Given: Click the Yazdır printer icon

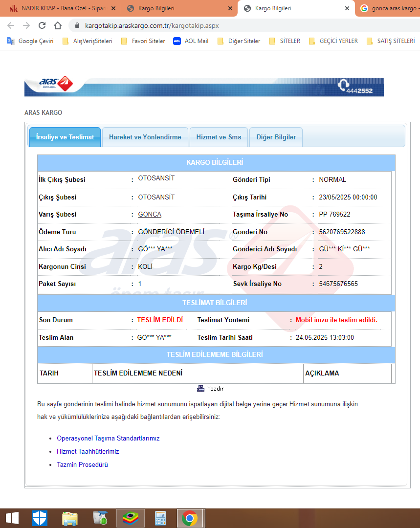Looking at the screenshot, I should click(x=200, y=389).
